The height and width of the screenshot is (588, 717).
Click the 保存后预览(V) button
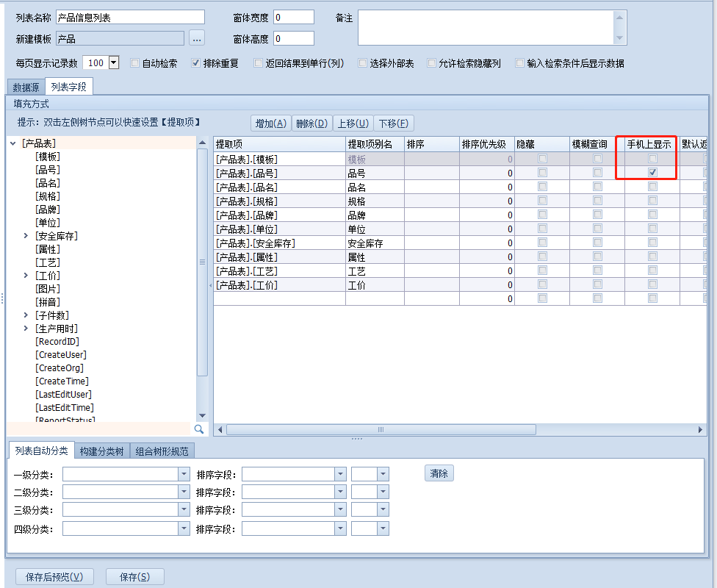54,577
